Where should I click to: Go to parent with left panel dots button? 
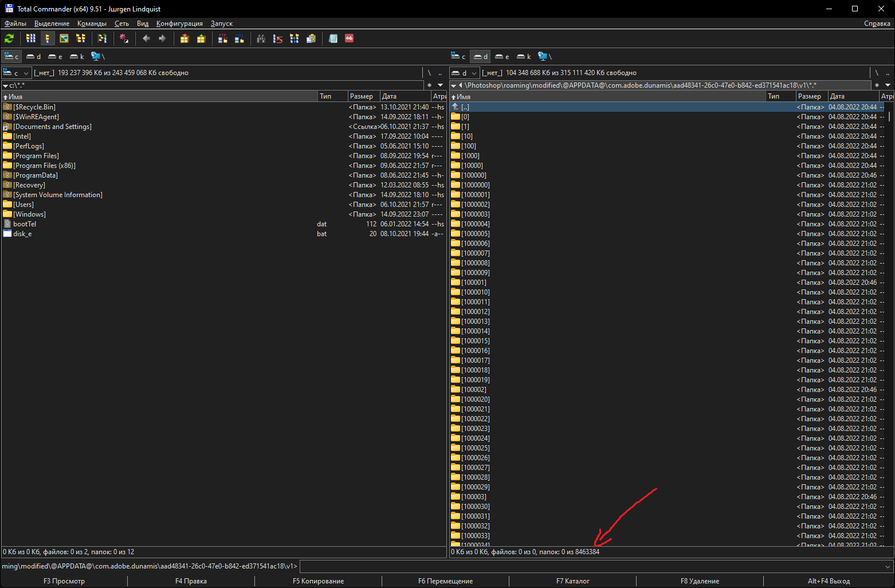point(440,73)
